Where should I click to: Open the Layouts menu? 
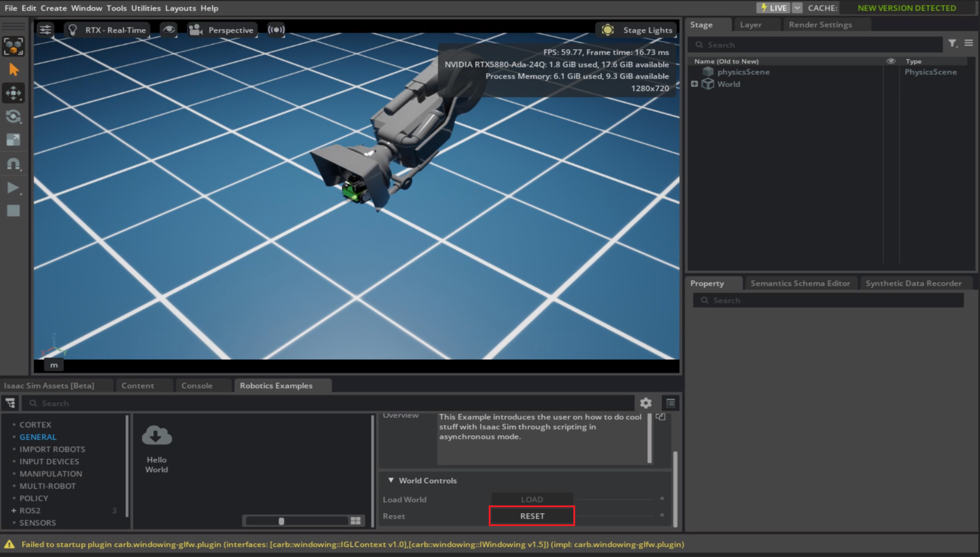[180, 8]
